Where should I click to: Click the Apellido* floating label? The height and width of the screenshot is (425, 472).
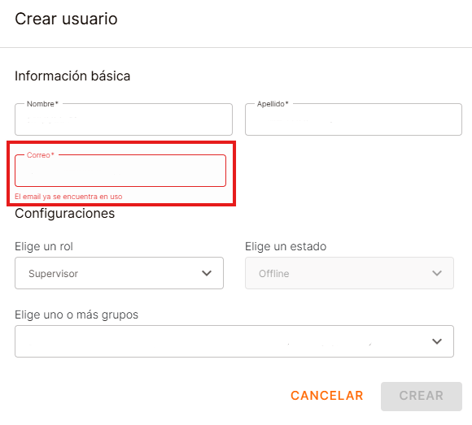(272, 104)
